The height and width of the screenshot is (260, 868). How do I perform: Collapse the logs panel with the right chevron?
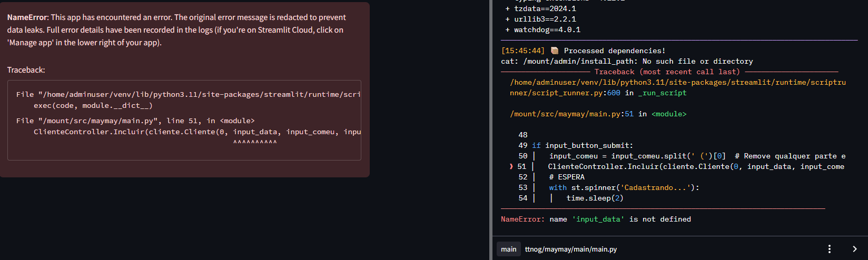coord(854,249)
